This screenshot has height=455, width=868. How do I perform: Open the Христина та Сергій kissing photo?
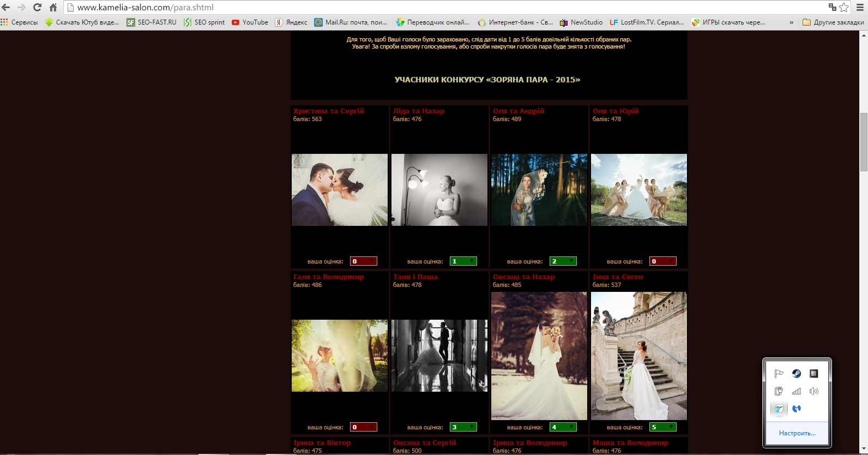click(340, 190)
